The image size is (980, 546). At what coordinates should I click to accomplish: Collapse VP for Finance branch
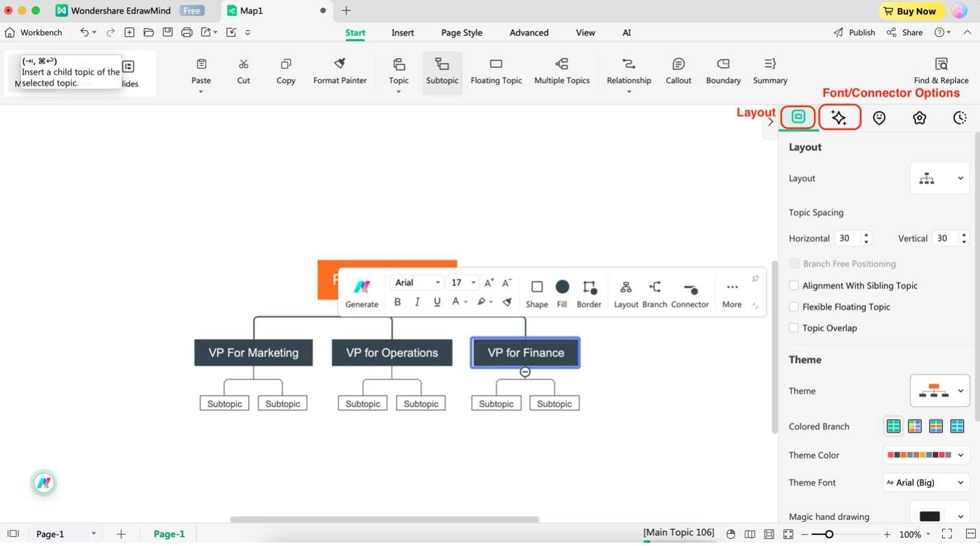(525, 372)
